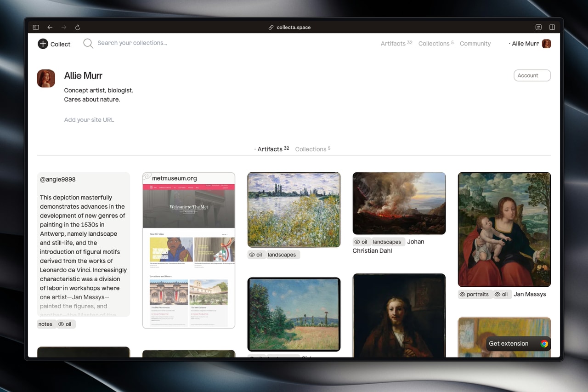Click the small avatar next to Allie Murr

tap(547, 44)
